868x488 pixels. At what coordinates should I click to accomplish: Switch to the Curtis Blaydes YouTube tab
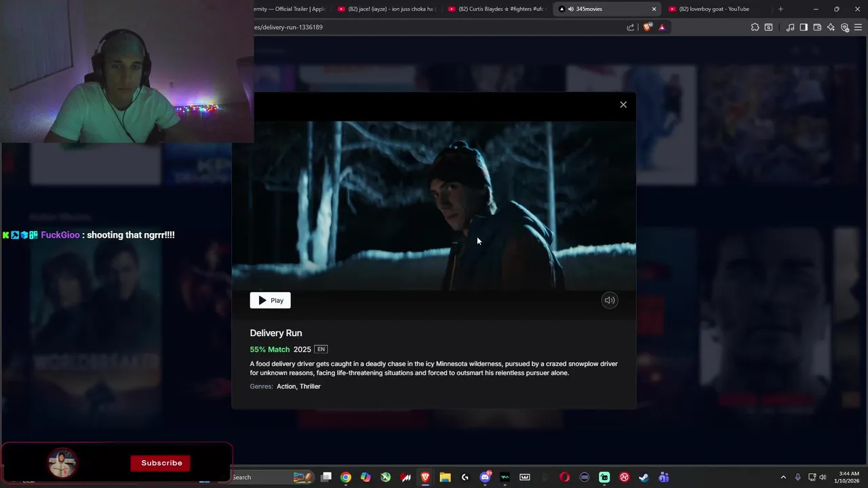498,9
